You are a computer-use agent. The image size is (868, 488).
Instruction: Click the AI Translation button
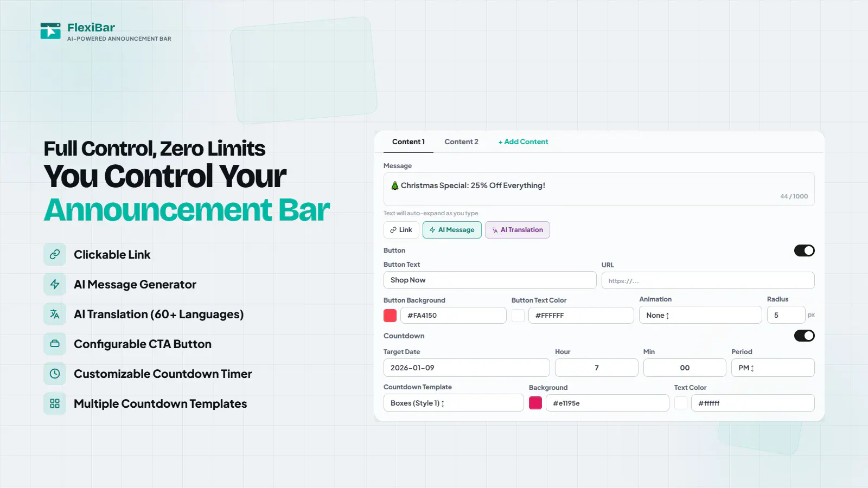[518, 230]
